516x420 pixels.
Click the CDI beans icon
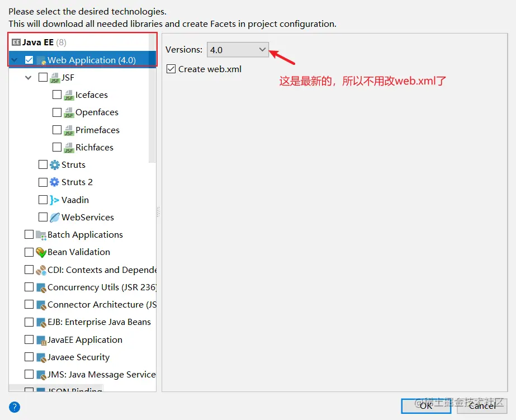[41, 270]
